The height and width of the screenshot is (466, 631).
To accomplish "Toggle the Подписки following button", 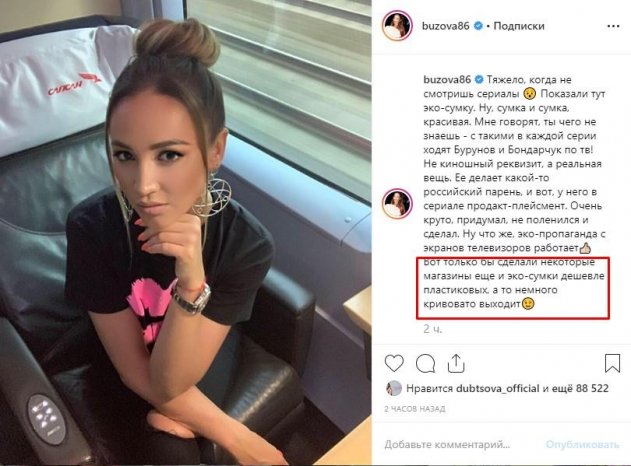I will point(519,26).
